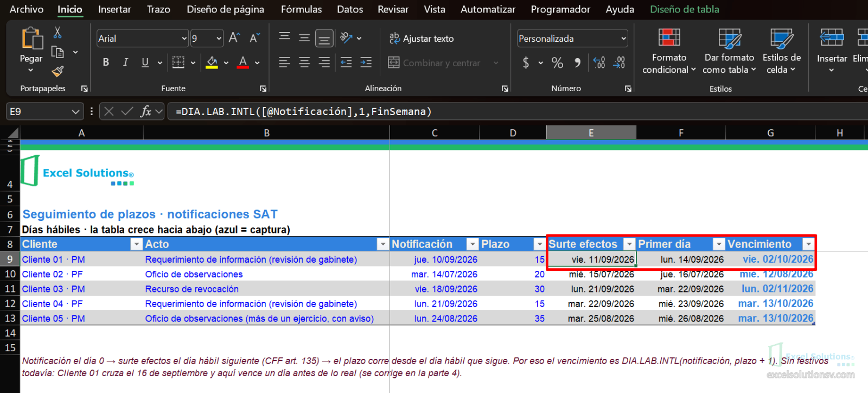The height and width of the screenshot is (393, 868).
Task: Apply the borders icon in Fuente
Action: 178,62
